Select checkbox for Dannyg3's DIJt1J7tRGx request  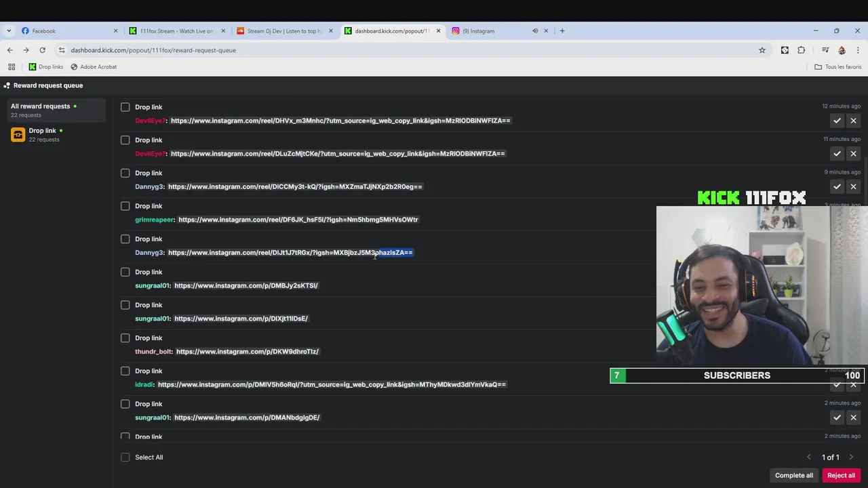click(x=125, y=239)
